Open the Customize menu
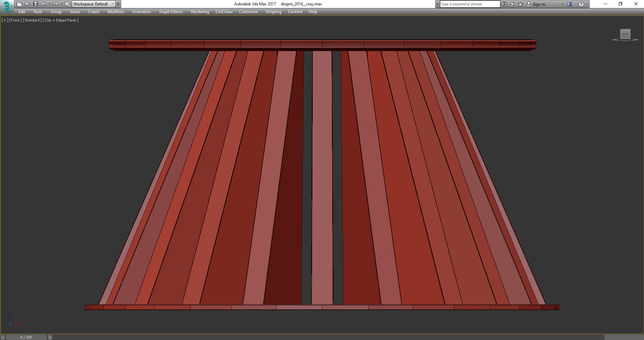Viewport: 644px width, 340px height. [x=248, y=12]
